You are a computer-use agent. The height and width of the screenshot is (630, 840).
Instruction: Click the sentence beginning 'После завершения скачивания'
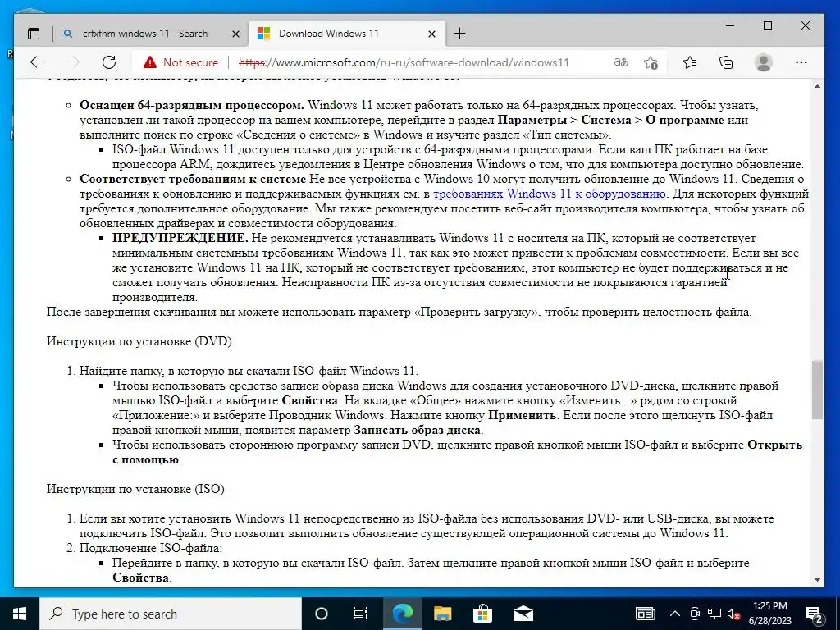coord(399,312)
